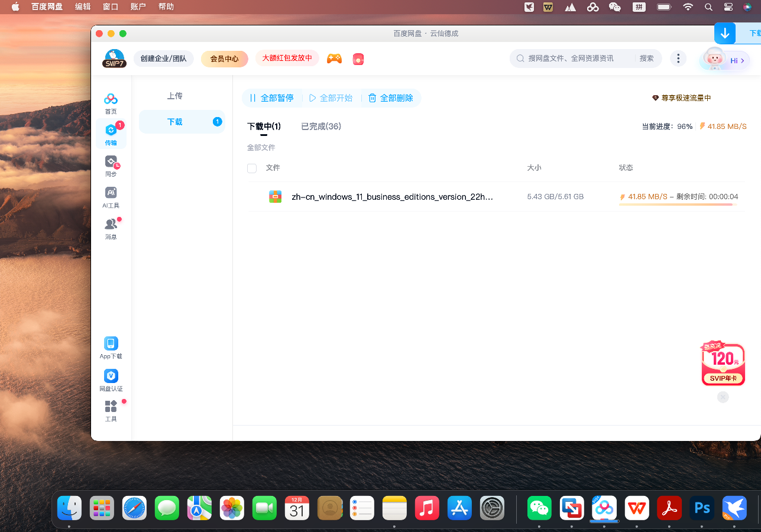Viewport: 761px width, 532px height.
Task: Focus the 搜网盘文件 search input field
Action: pyautogui.click(x=572, y=59)
